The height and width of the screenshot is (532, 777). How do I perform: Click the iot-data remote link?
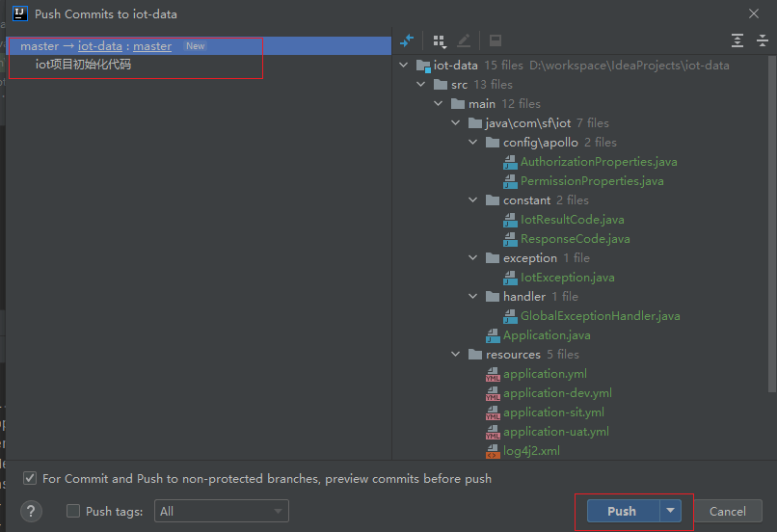tap(100, 46)
